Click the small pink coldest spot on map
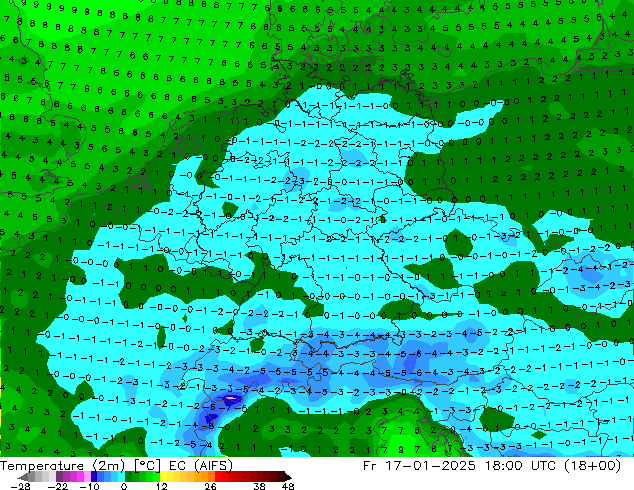The height and width of the screenshot is (490, 634). click(x=231, y=398)
